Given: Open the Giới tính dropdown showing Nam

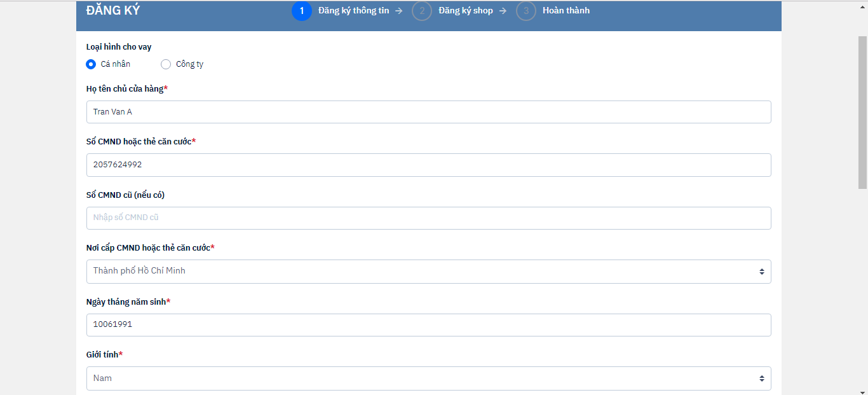Looking at the screenshot, I should tap(428, 378).
